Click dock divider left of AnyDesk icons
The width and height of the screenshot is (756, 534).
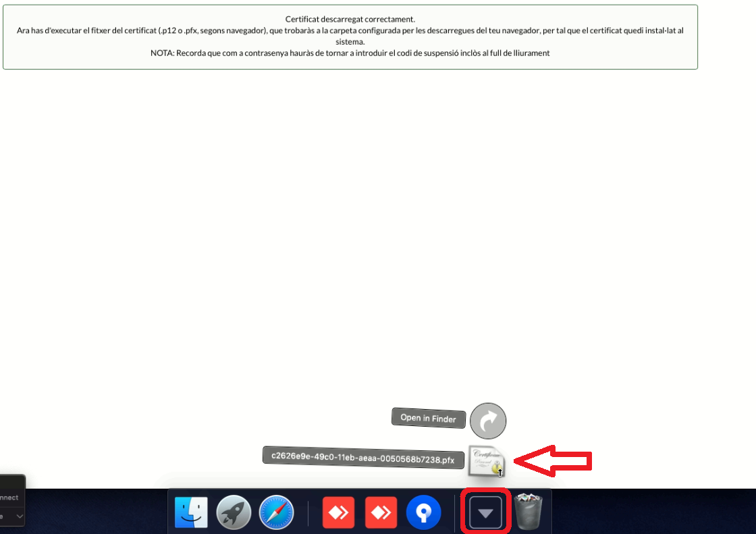(x=308, y=513)
